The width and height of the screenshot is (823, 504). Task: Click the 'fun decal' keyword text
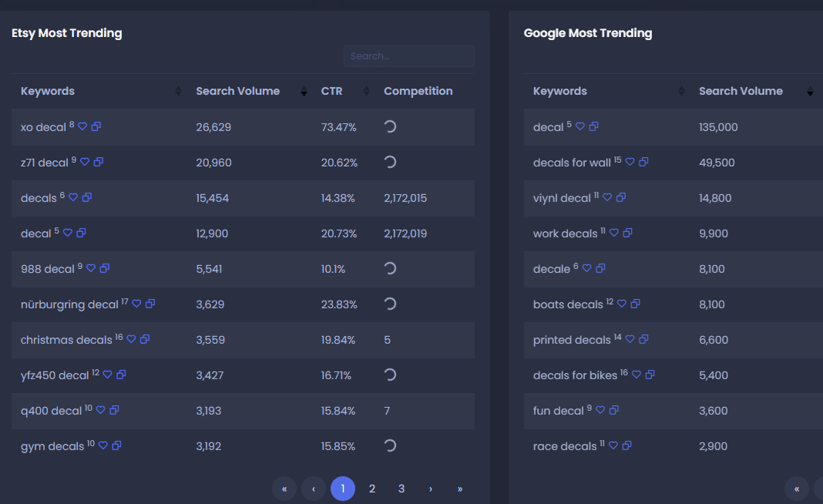[558, 411]
